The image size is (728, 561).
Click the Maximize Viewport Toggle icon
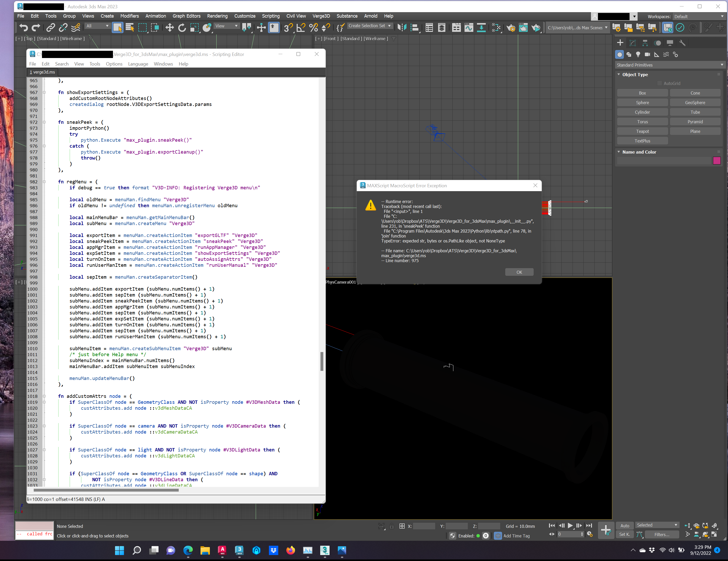tap(714, 534)
